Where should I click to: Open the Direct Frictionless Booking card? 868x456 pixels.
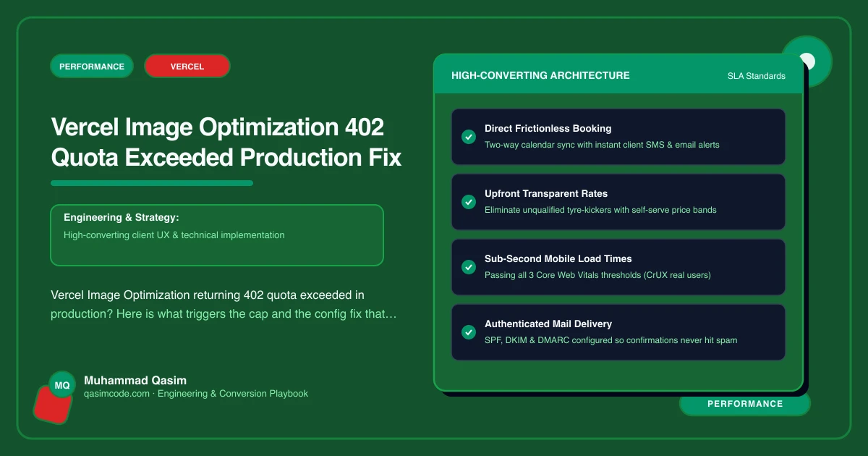pos(618,137)
